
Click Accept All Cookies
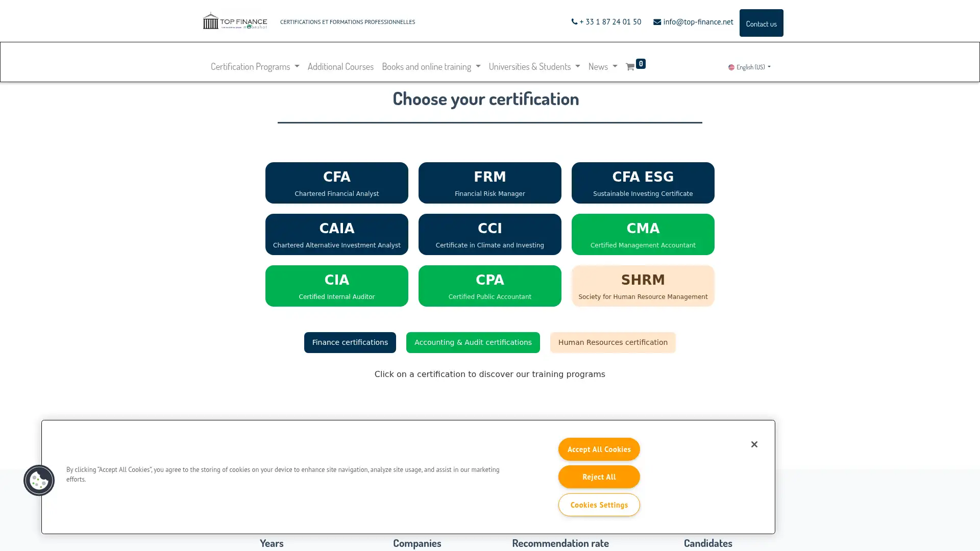point(598,449)
